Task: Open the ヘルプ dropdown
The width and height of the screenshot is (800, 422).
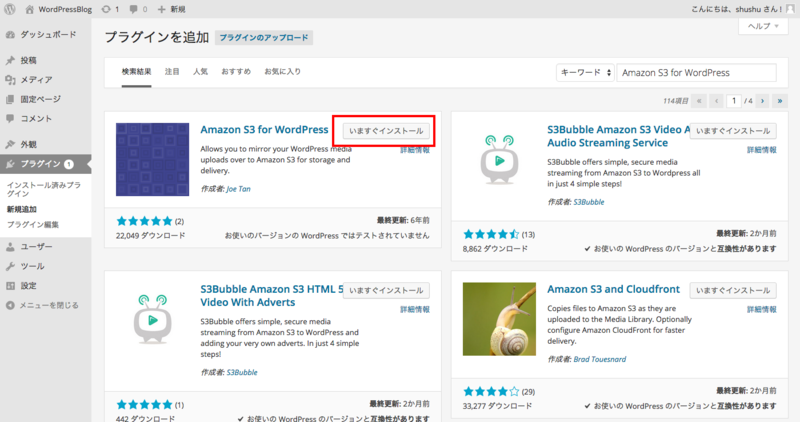Action: (763, 26)
